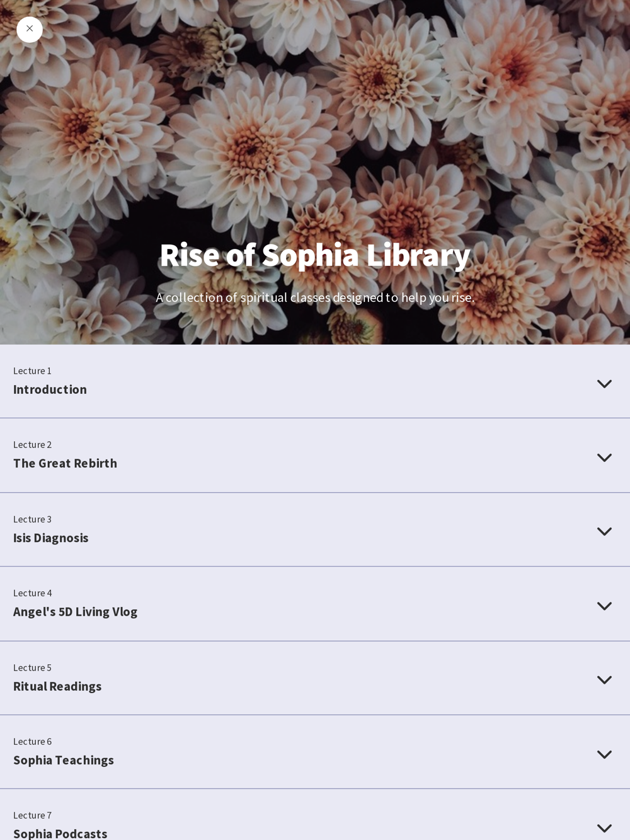The width and height of the screenshot is (630, 840).
Task: Close the library with the X button
Action: click(x=30, y=29)
